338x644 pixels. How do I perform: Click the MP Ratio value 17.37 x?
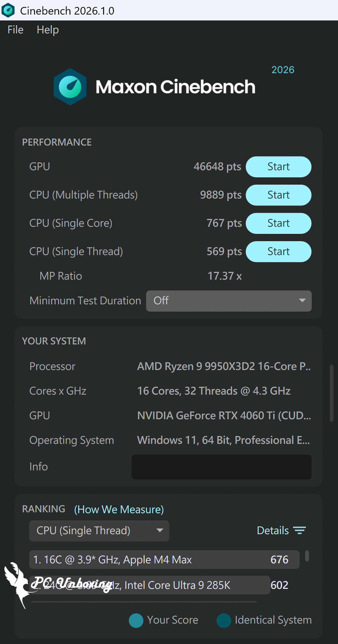tap(224, 276)
